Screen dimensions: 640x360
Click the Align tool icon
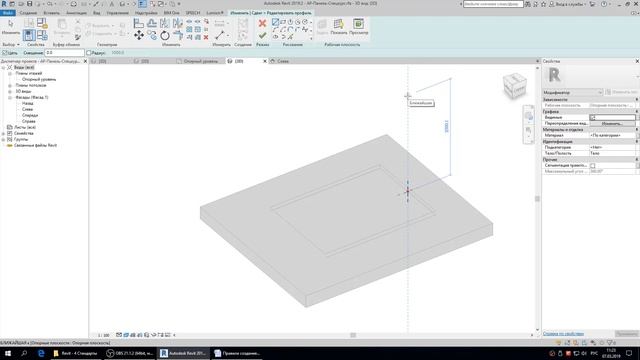click(x=139, y=23)
